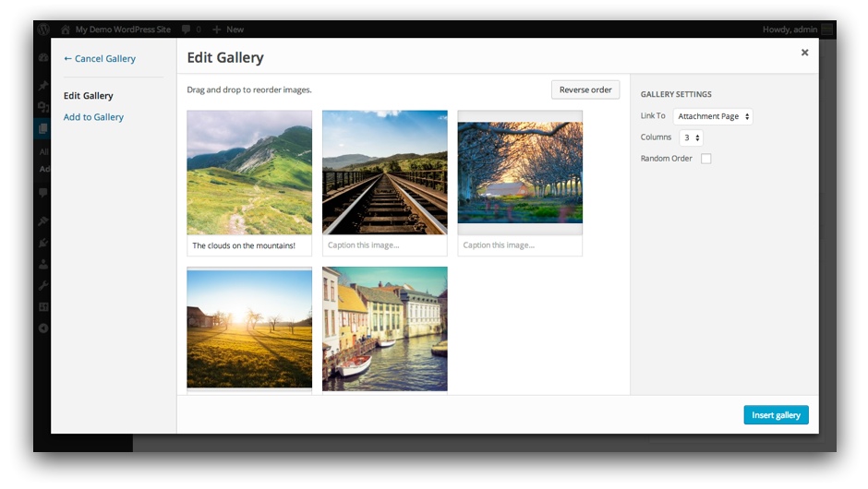Click the Reverse order button
Image resolution: width=868 pixels, height=489 pixels.
point(585,89)
